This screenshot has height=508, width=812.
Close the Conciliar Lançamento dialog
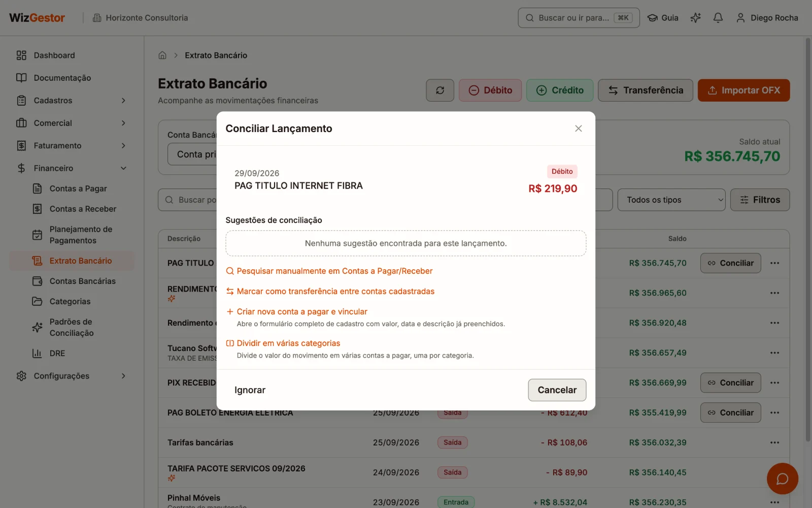(x=578, y=129)
